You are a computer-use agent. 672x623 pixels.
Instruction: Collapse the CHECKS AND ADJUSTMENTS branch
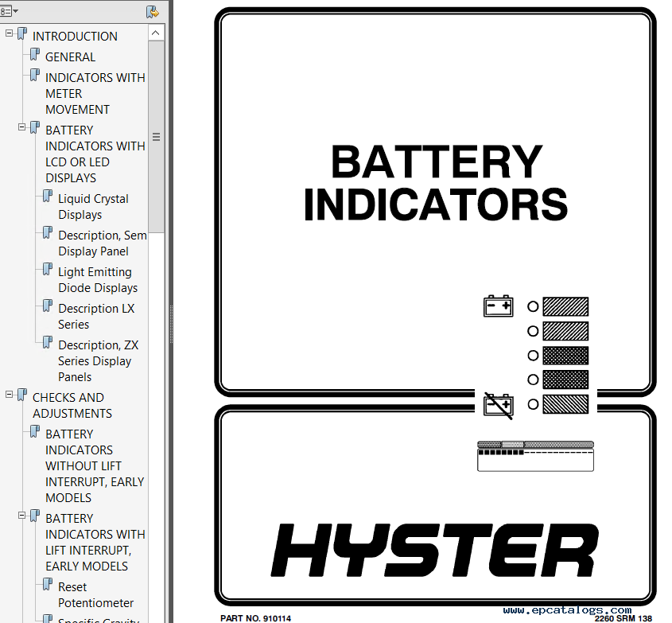click(9, 395)
